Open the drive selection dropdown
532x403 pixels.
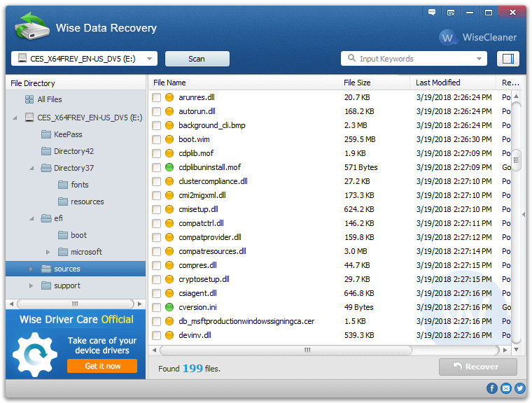[x=84, y=59]
